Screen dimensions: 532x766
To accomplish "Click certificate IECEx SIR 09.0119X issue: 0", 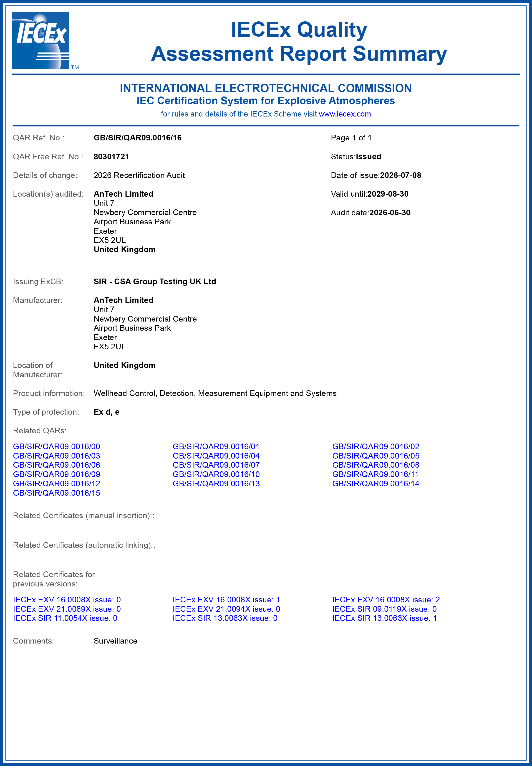I will click(384, 609).
